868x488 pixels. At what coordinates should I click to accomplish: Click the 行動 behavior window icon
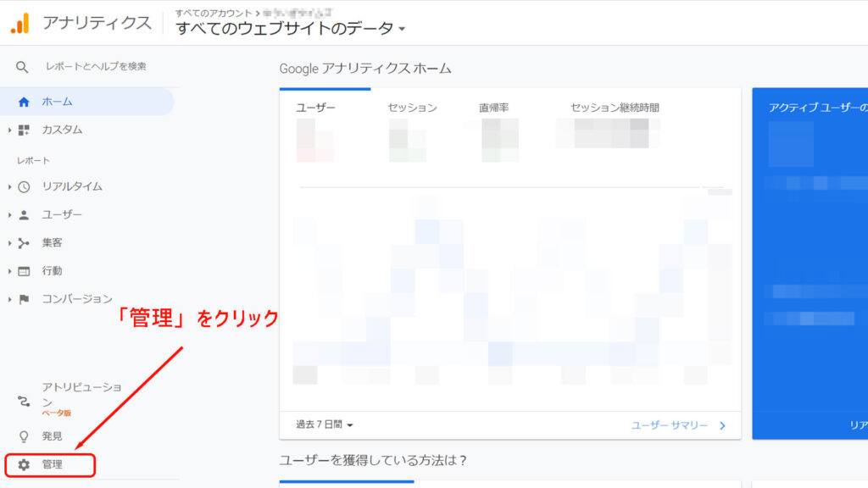click(x=23, y=271)
